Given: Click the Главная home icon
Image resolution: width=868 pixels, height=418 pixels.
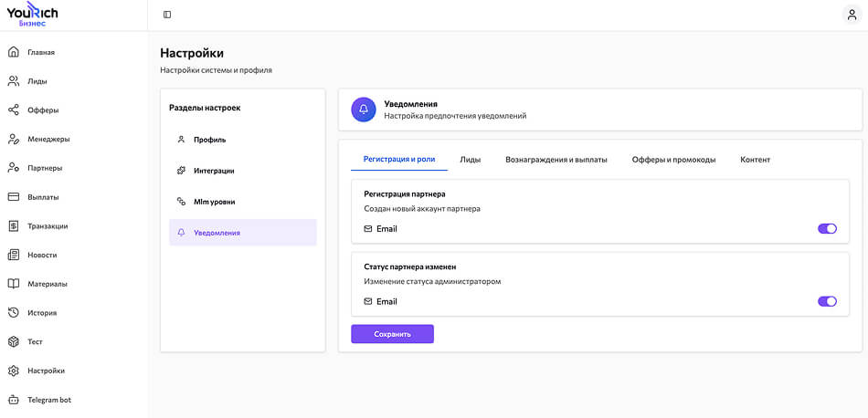Looking at the screenshot, I should point(14,53).
